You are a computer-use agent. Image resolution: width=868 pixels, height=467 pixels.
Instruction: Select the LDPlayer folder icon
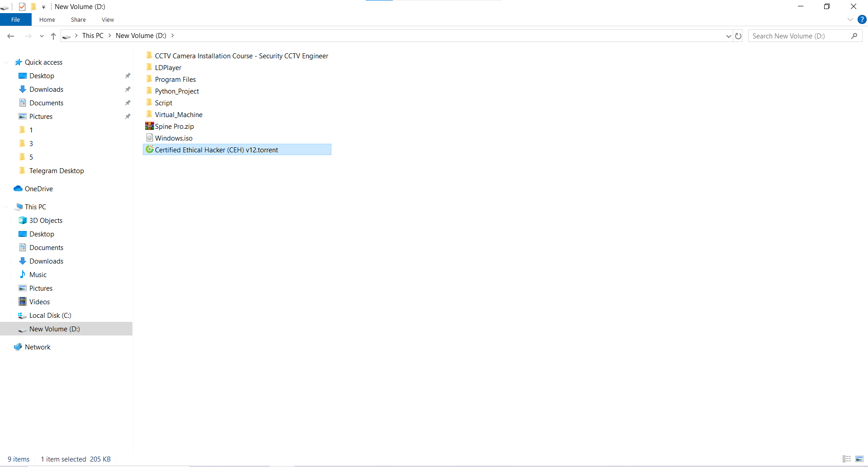[x=149, y=67]
